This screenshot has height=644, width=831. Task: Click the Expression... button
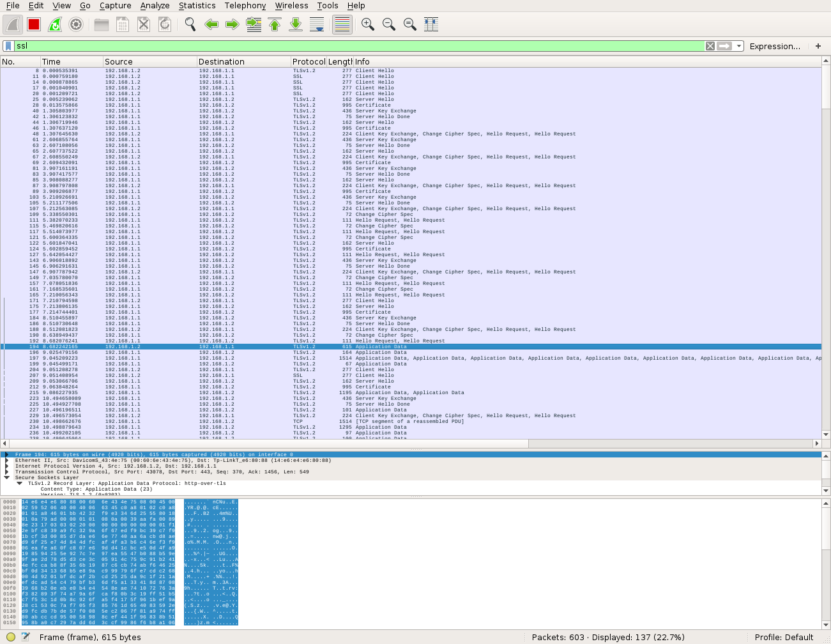click(x=775, y=46)
